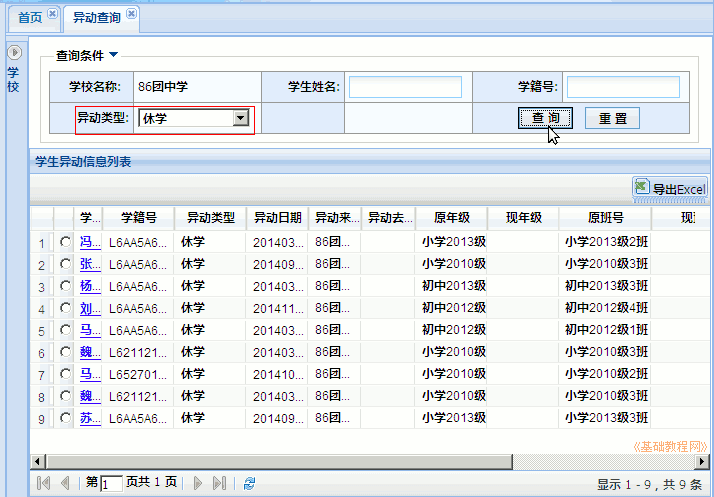Viewport: 714px width, 497px height.
Task: Refresh the student list
Action: (250, 483)
